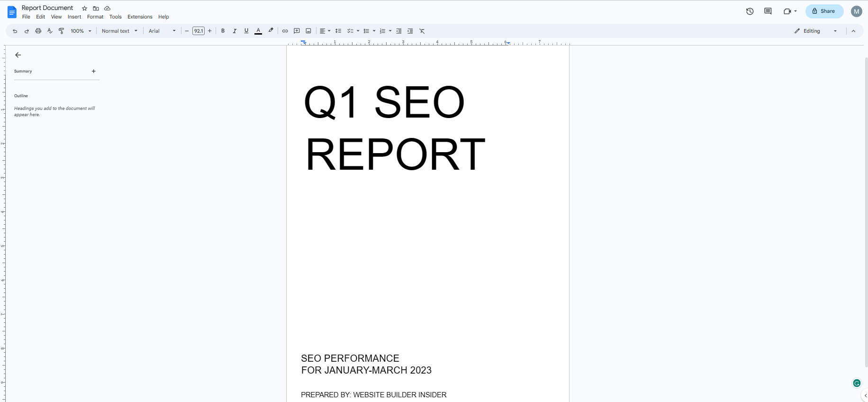Run spelling and grammar check icon
The width and height of the screenshot is (868, 402).
click(50, 31)
